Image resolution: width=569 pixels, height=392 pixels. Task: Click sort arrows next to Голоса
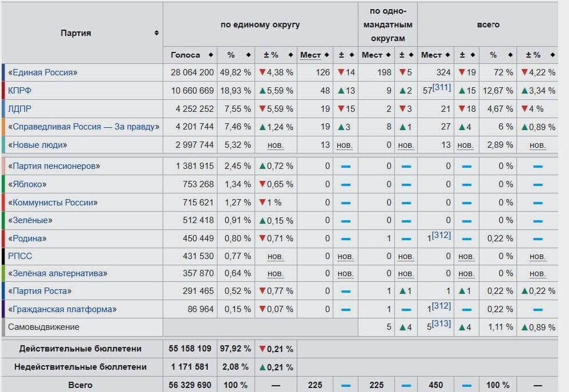(x=211, y=55)
